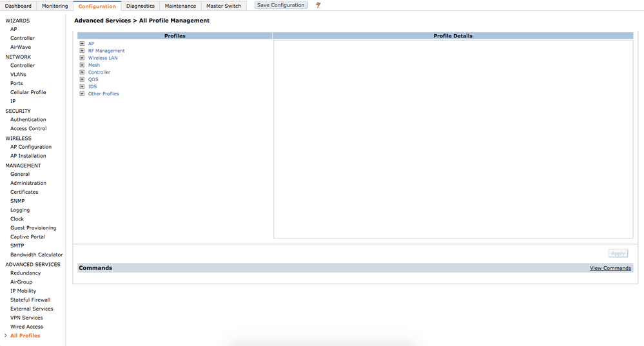This screenshot has height=346, width=644.
Task: Open Stateful Firewall in Advanced Services
Action: [x=30, y=300]
